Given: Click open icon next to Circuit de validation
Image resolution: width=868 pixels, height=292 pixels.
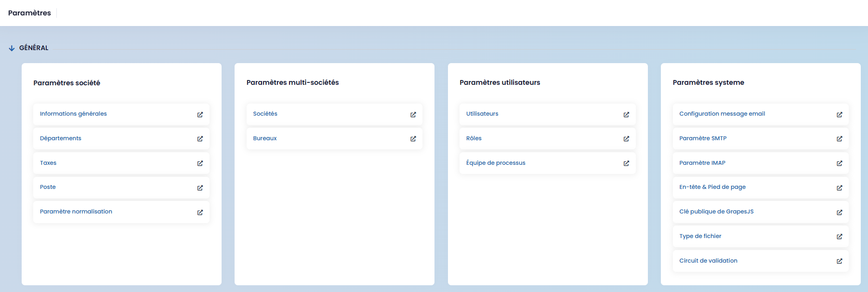Looking at the screenshot, I should tap(839, 261).
